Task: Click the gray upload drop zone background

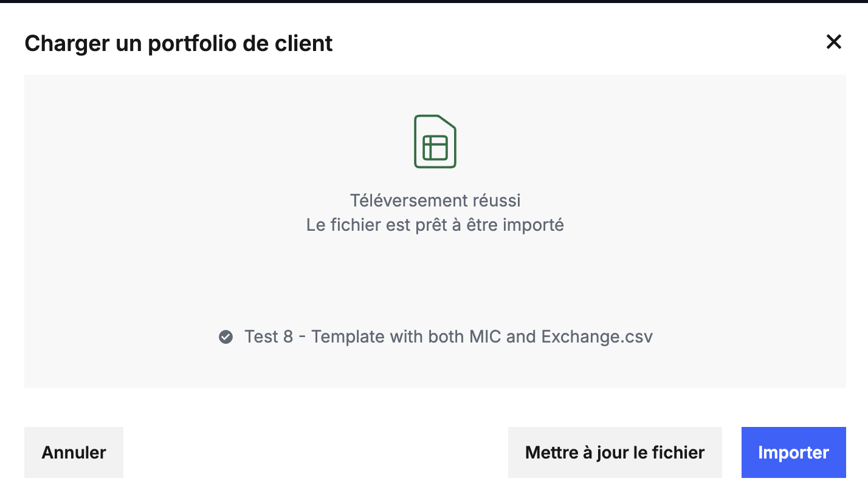Action: [435, 279]
